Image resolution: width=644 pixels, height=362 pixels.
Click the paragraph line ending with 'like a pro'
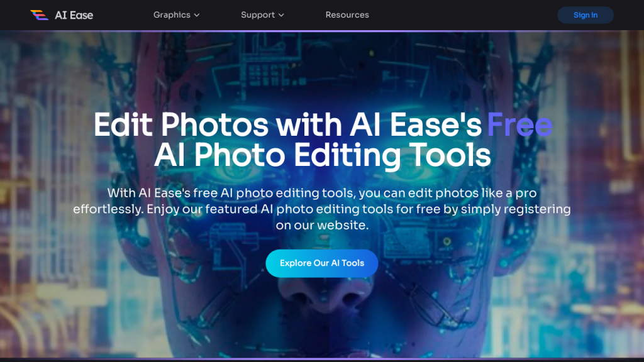pos(322,193)
